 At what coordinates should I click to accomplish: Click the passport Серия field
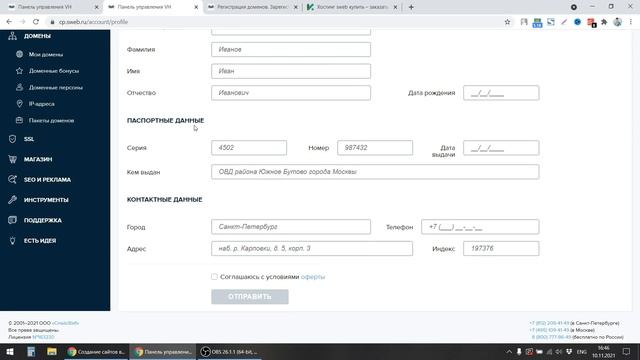click(x=249, y=148)
